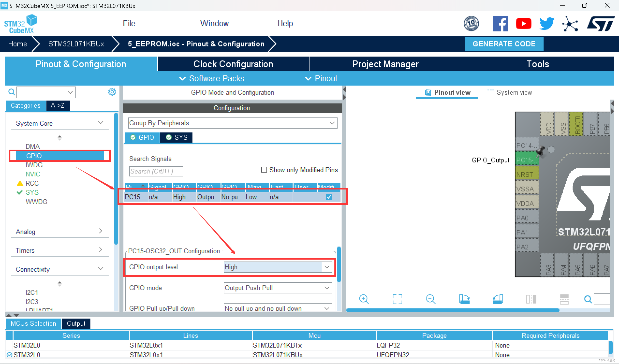Viewport: 619px width, 364px height.
Task: Switch to Tools tab
Action: pos(538,64)
